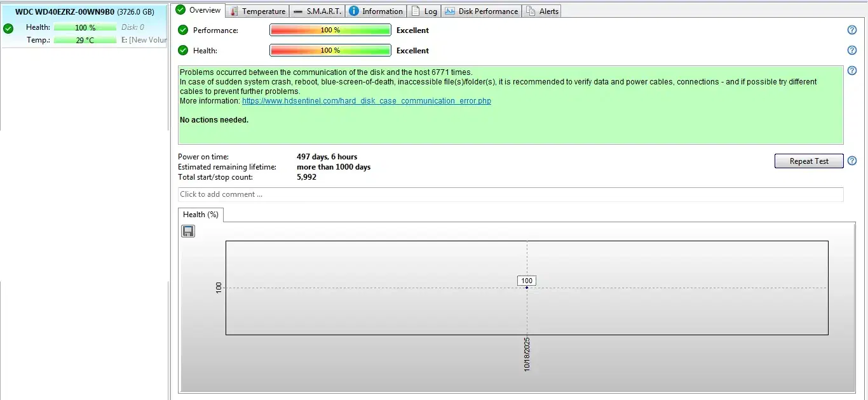
Task: Click help icon beside Repeat Test button
Action: (x=852, y=161)
